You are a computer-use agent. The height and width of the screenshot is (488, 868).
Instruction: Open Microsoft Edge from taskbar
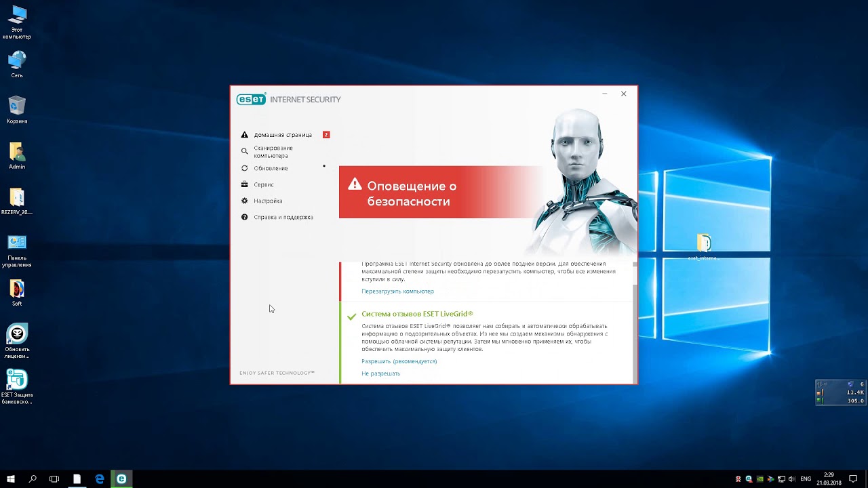pyautogui.click(x=100, y=479)
